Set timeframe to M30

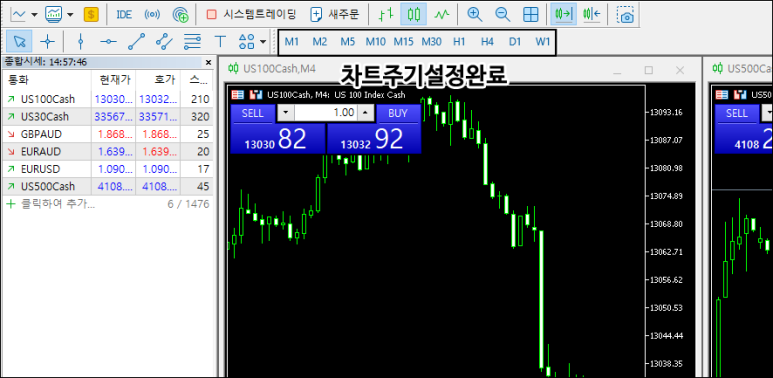click(x=431, y=42)
